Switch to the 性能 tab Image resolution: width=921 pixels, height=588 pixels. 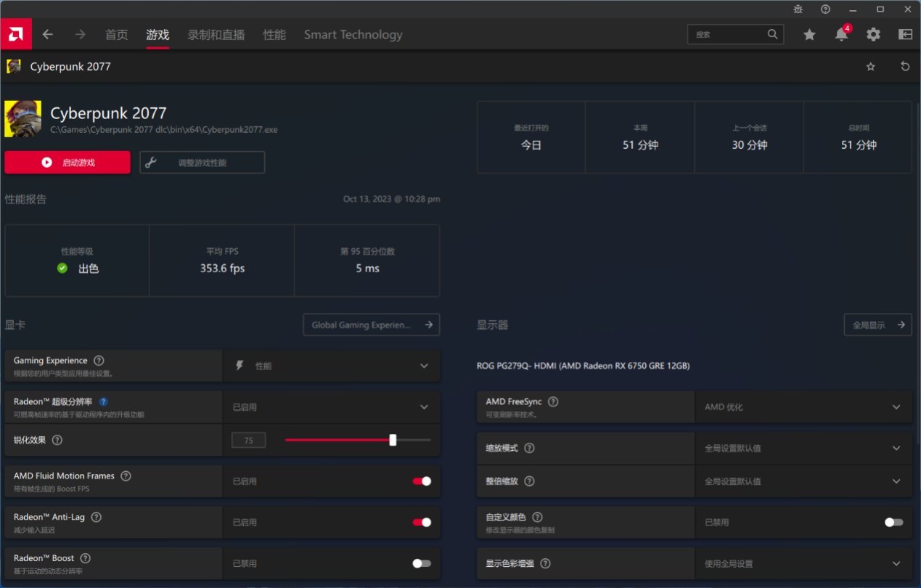274,34
